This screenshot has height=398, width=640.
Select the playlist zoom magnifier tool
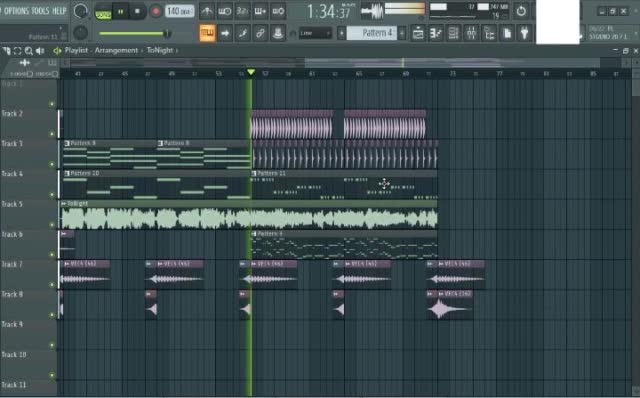click(x=29, y=51)
